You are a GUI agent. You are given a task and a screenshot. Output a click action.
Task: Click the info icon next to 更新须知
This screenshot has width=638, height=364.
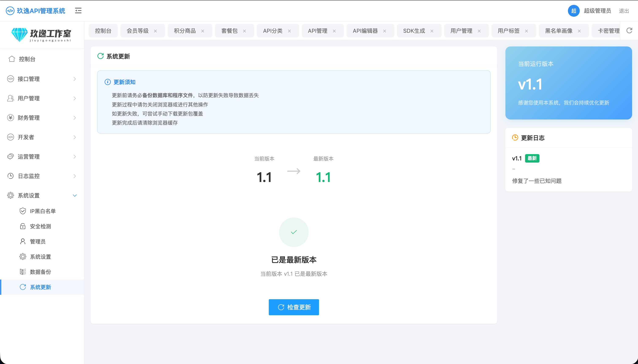(x=107, y=82)
